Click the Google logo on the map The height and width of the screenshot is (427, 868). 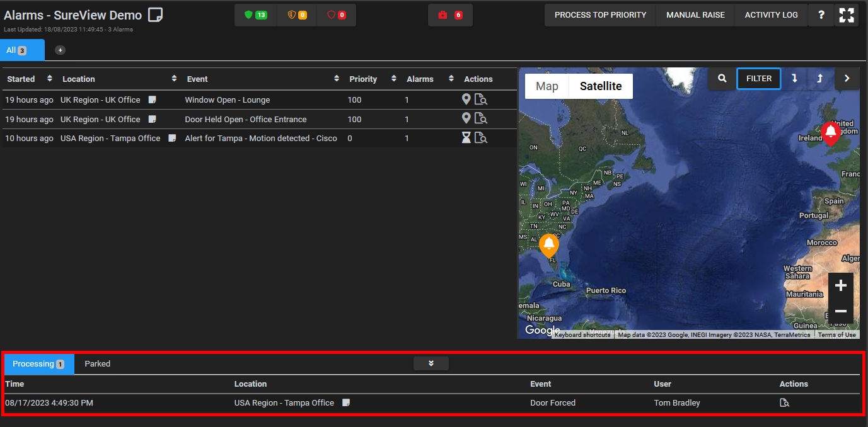pyautogui.click(x=542, y=331)
